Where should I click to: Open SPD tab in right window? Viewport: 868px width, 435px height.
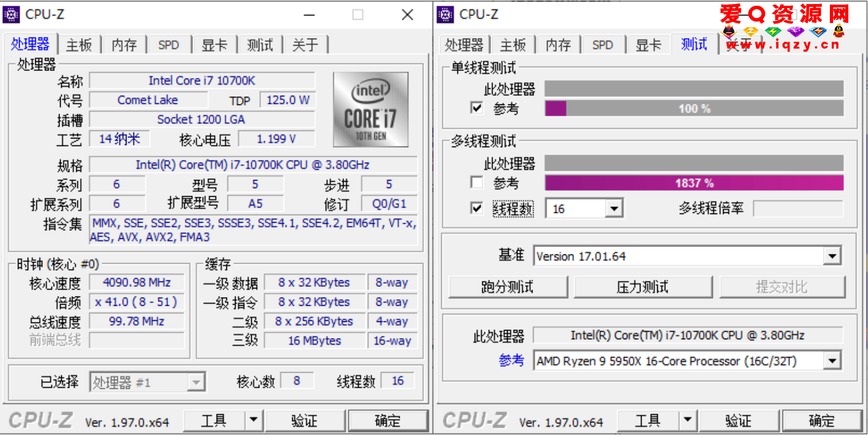603,45
